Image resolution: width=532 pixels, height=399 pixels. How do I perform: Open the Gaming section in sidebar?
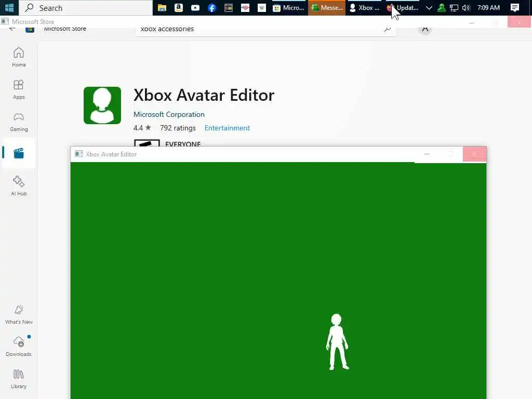(x=19, y=122)
